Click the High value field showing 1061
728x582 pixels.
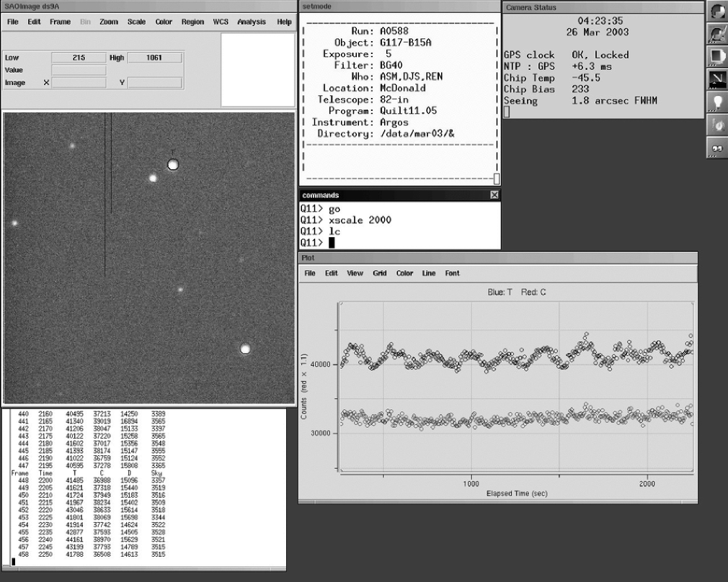155,58
